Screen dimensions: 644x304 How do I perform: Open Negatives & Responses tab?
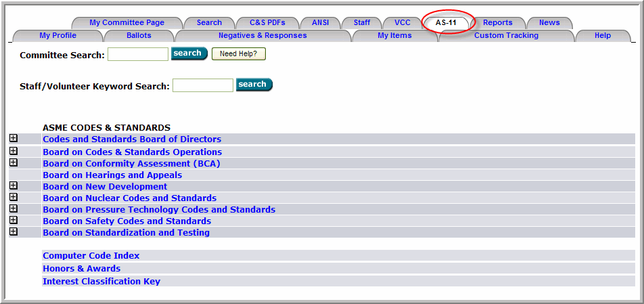(x=263, y=36)
